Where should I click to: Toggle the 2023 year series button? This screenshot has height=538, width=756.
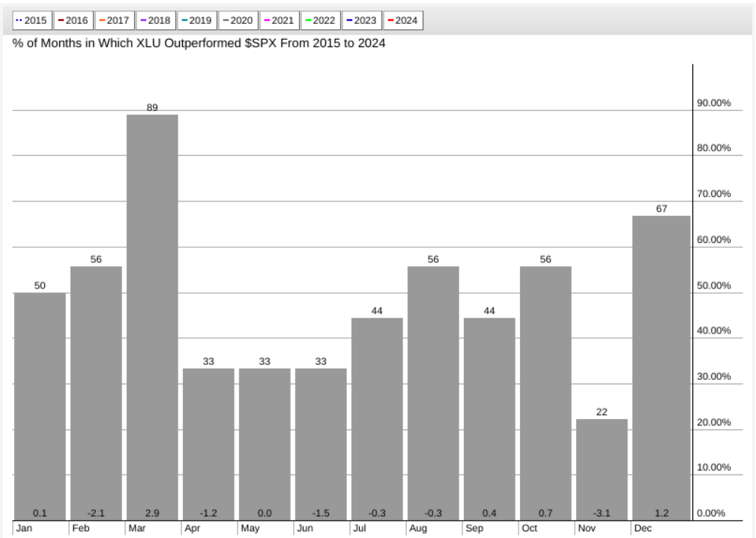tap(362, 21)
